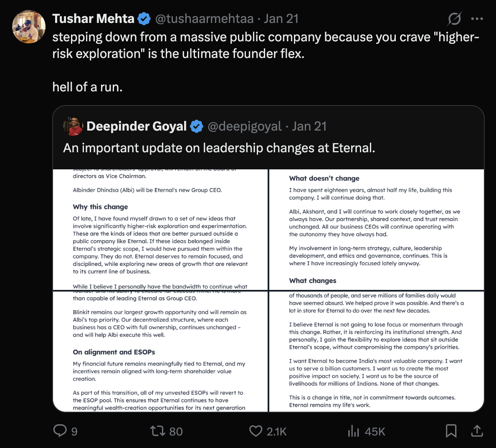
Task: Visit the @deepigoyal handle link
Action: click(245, 126)
